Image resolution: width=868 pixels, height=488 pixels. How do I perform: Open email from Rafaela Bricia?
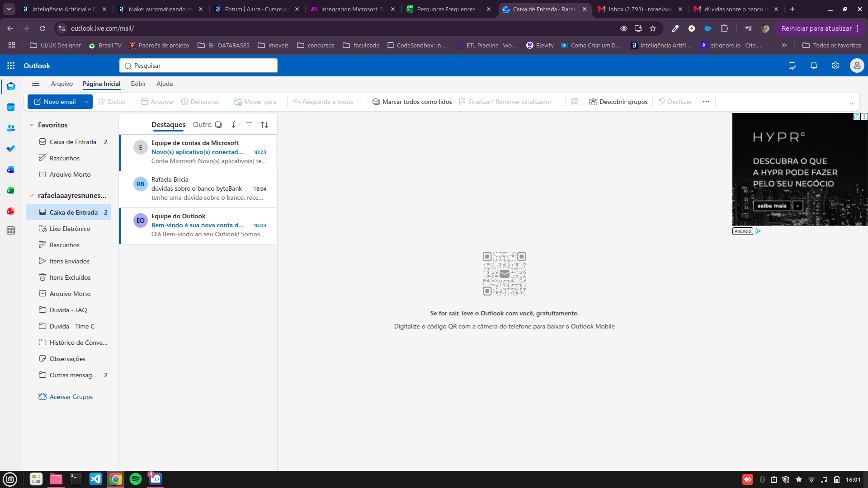[x=198, y=189]
